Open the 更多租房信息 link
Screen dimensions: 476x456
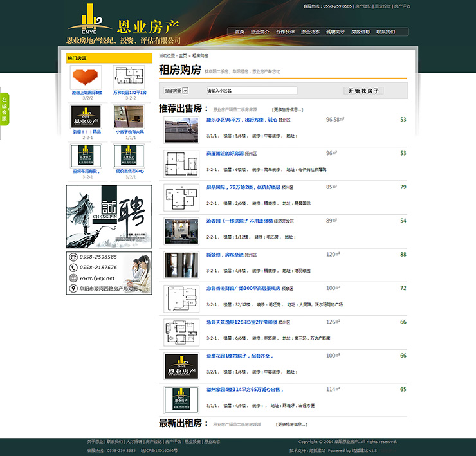tap(291, 424)
